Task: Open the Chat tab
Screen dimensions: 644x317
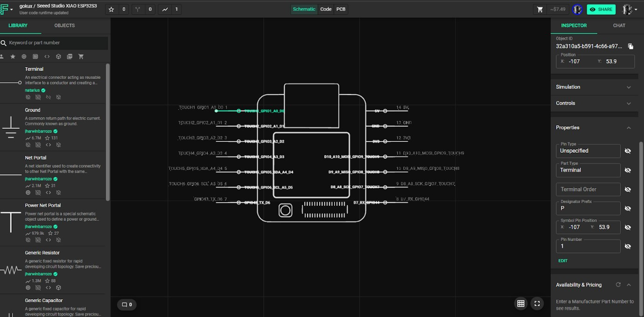Action: (619, 26)
